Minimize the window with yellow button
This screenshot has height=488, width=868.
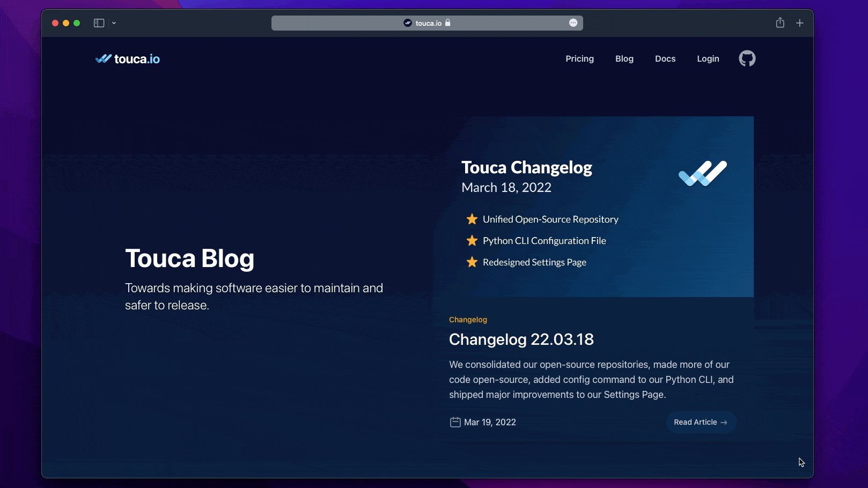tap(66, 23)
